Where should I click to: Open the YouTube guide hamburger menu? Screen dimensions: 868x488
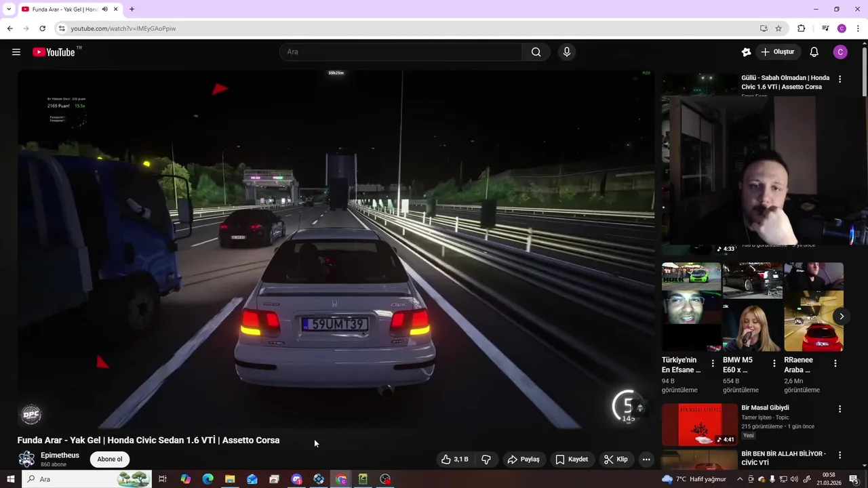pyautogui.click(x=16, y=52)
